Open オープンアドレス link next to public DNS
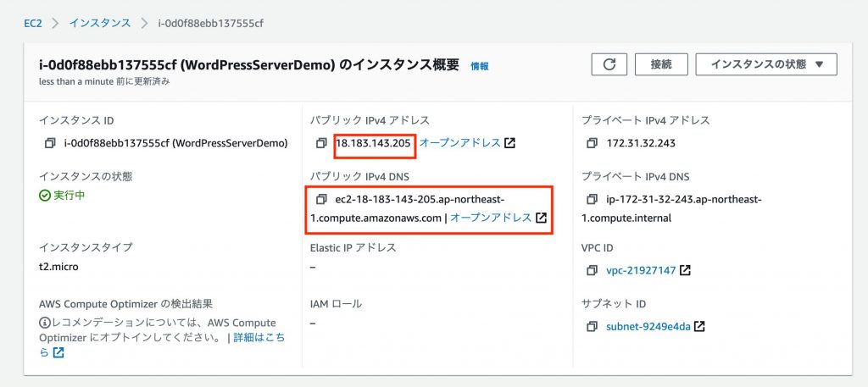 pos(491,218)
